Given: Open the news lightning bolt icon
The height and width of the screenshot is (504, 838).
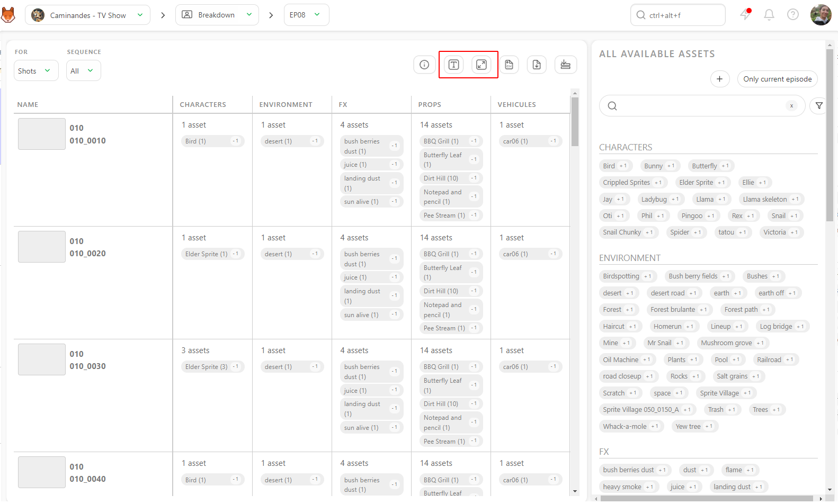Looking at the screenshot, I should tap(746, 14).
